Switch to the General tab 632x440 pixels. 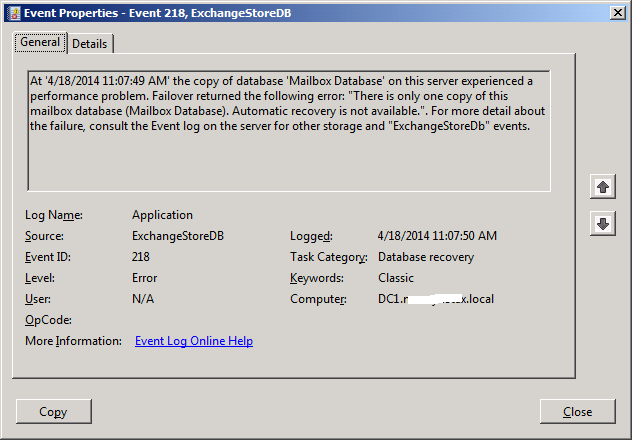[40, 42]
